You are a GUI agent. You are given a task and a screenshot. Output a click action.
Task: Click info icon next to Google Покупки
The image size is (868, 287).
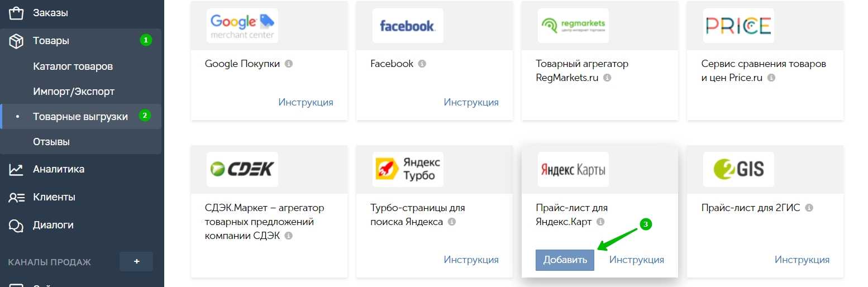pos(289,64)
